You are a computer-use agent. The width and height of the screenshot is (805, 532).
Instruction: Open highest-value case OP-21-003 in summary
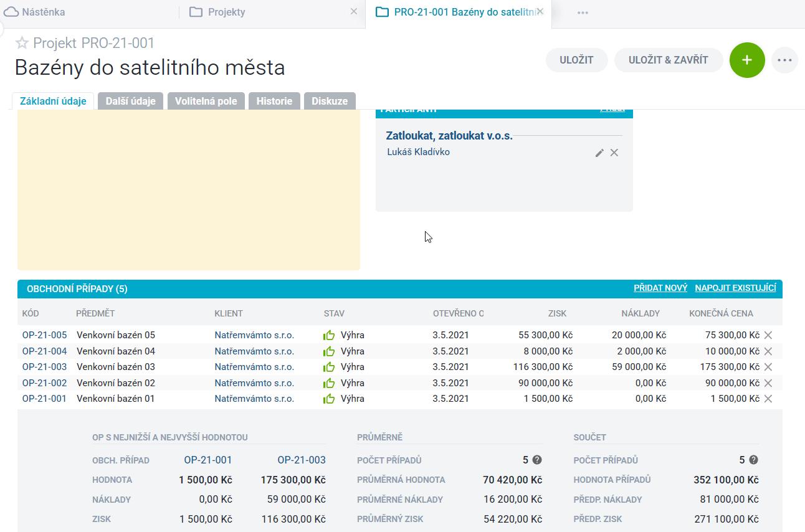[x=302, y=460]
